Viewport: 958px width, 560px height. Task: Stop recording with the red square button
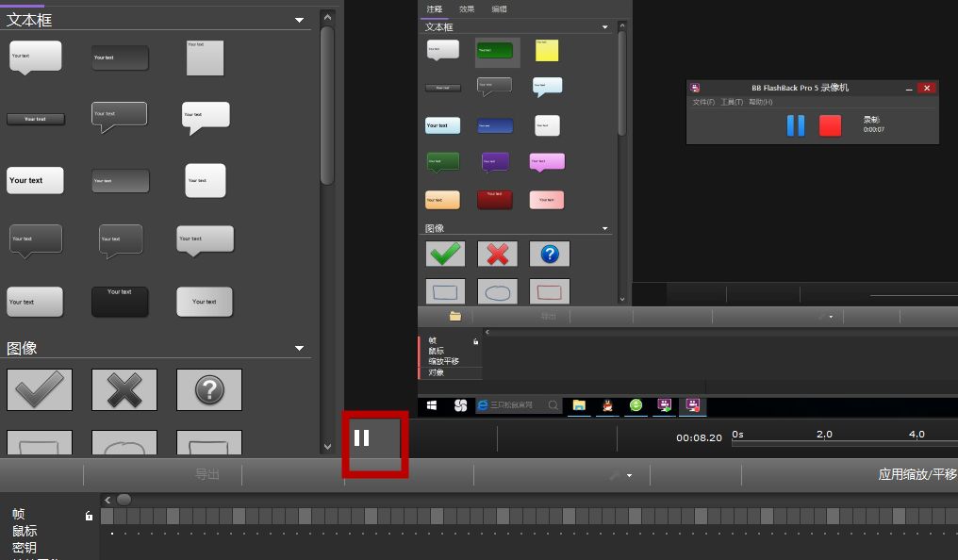click(830, 125)
